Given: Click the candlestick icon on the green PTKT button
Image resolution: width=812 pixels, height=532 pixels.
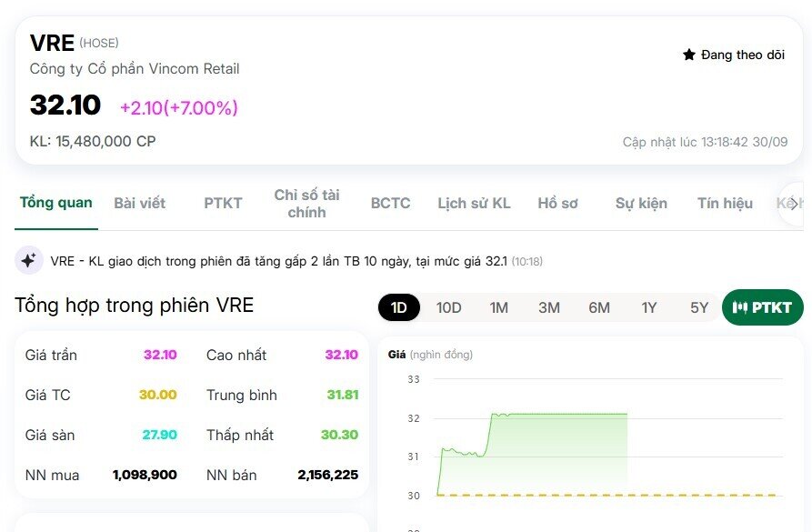Looking at the screenshot, I should 739,306.
